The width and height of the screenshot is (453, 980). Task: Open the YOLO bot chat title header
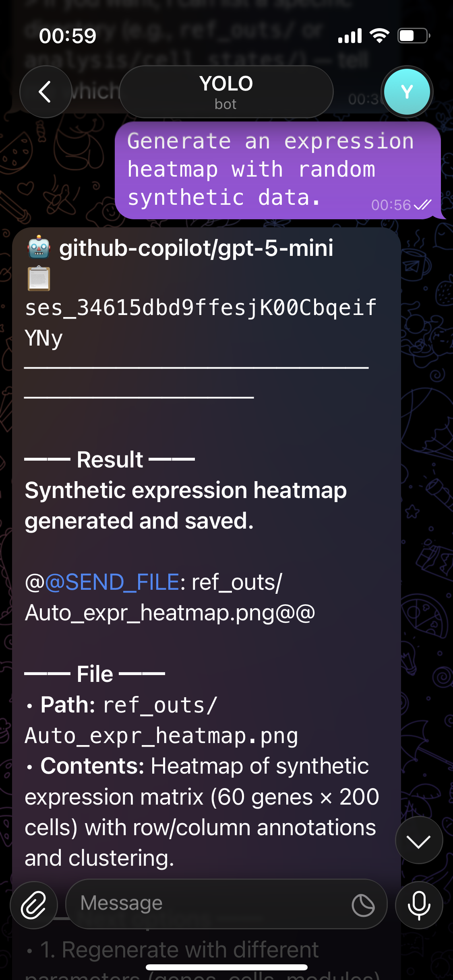(x=226, y=92)
